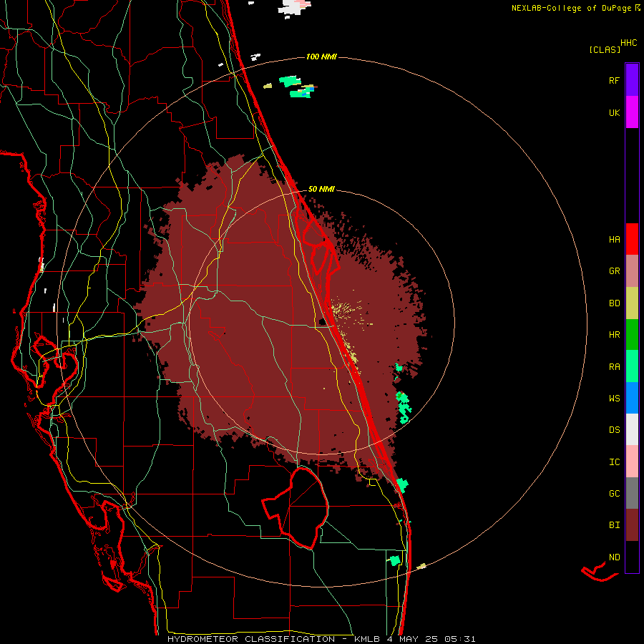
Task: Click the RA light green legend swatch
Action: click(x=632, y=366)
